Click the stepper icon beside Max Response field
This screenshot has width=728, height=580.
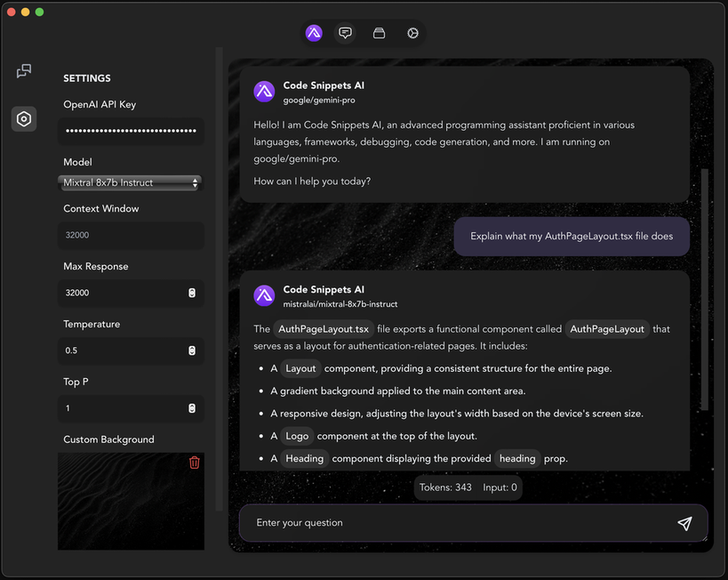(191, 293)
